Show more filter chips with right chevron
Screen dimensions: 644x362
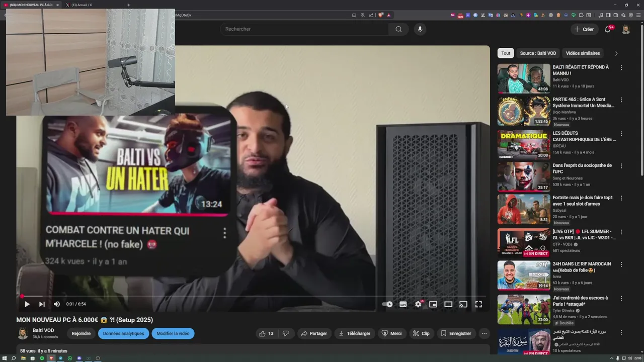click(616, 53)
